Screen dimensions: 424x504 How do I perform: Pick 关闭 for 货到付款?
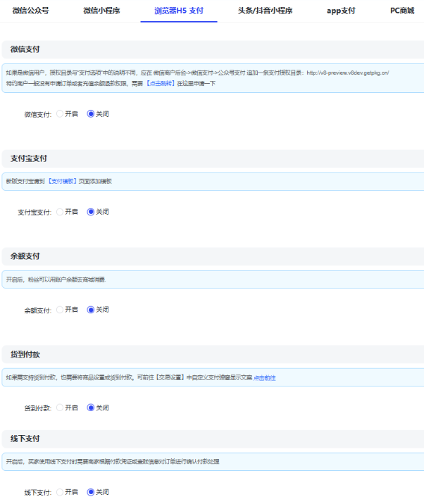click(91, 408)
